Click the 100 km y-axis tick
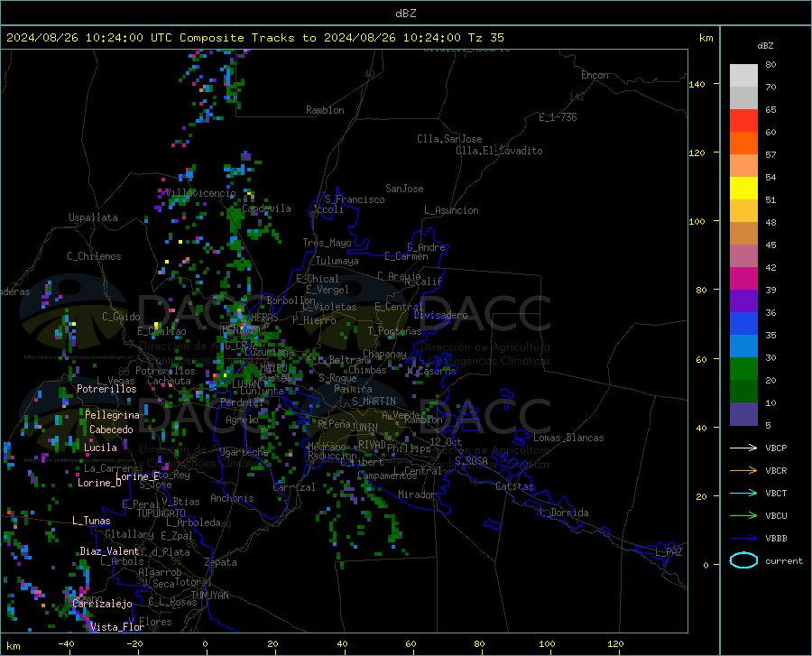 click(x=697, y=221)
